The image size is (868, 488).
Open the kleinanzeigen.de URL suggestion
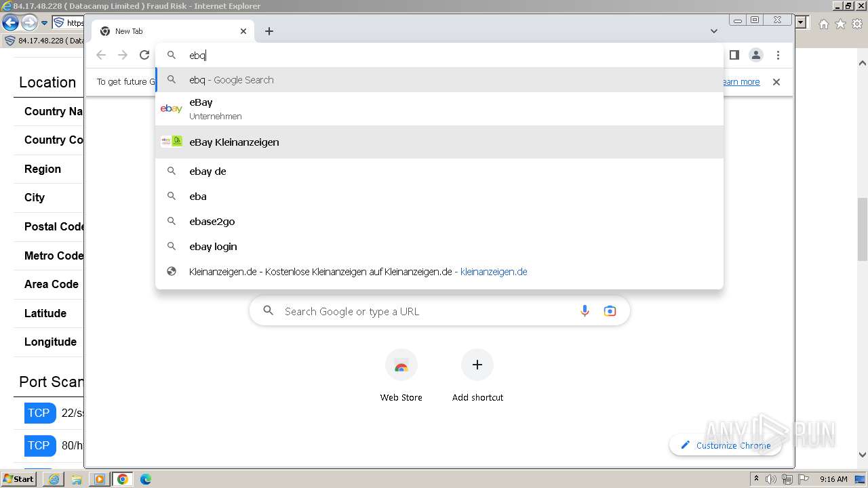(439, 272)
